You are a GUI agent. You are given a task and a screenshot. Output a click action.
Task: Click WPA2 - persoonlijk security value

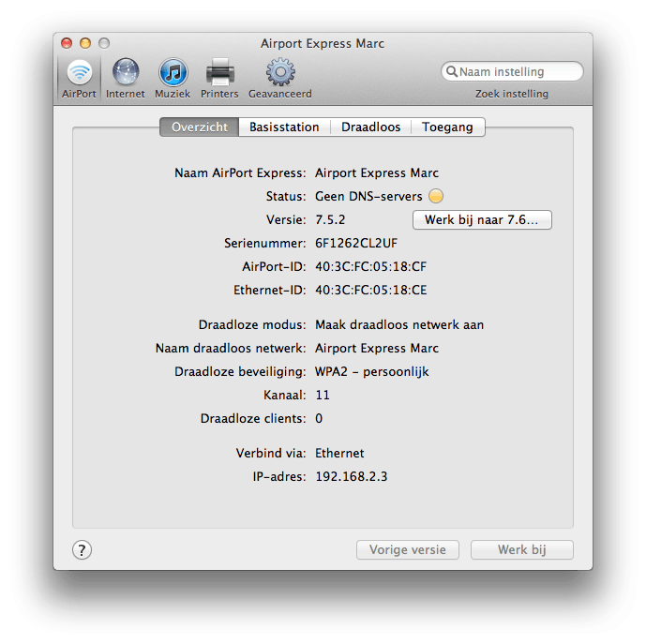click(372, 371)
